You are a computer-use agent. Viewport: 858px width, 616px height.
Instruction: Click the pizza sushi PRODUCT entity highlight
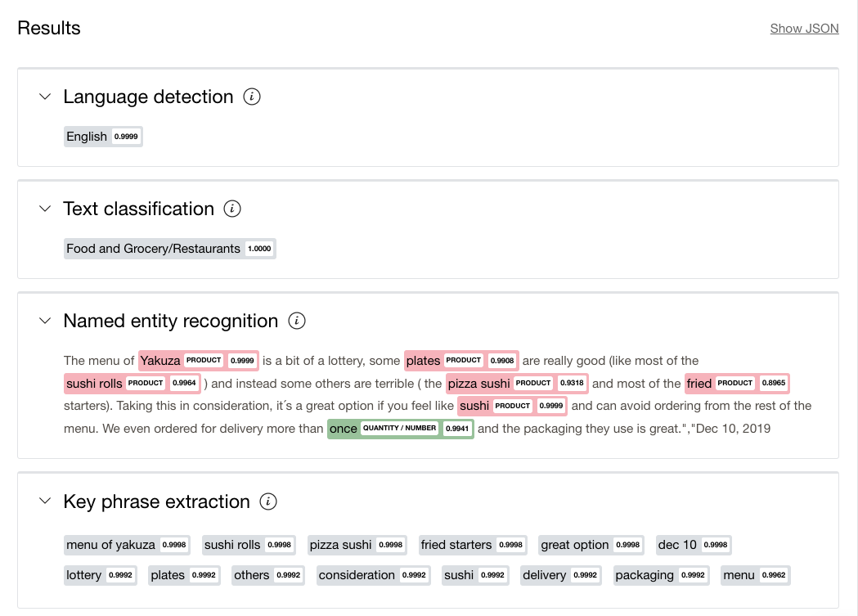(517, 384)
